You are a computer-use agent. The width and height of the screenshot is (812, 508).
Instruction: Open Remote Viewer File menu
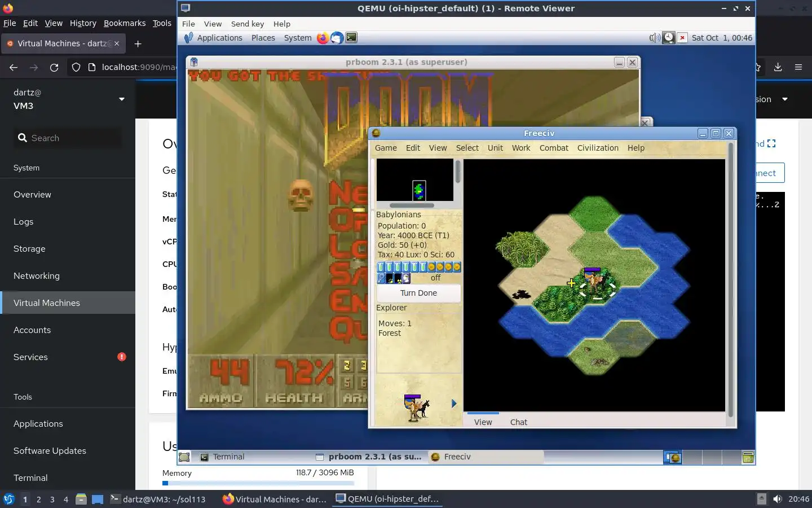pos(188,24)
